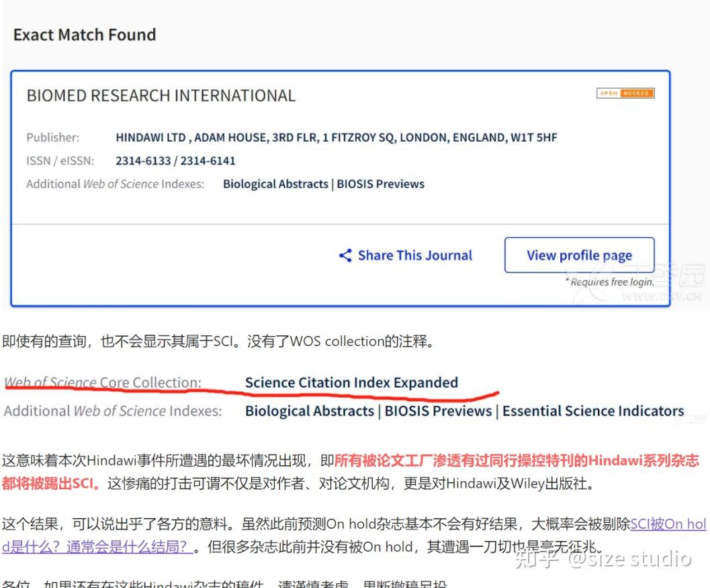Click the publisher address HINDAWI LTD text
710x588 pixels.
337,137
